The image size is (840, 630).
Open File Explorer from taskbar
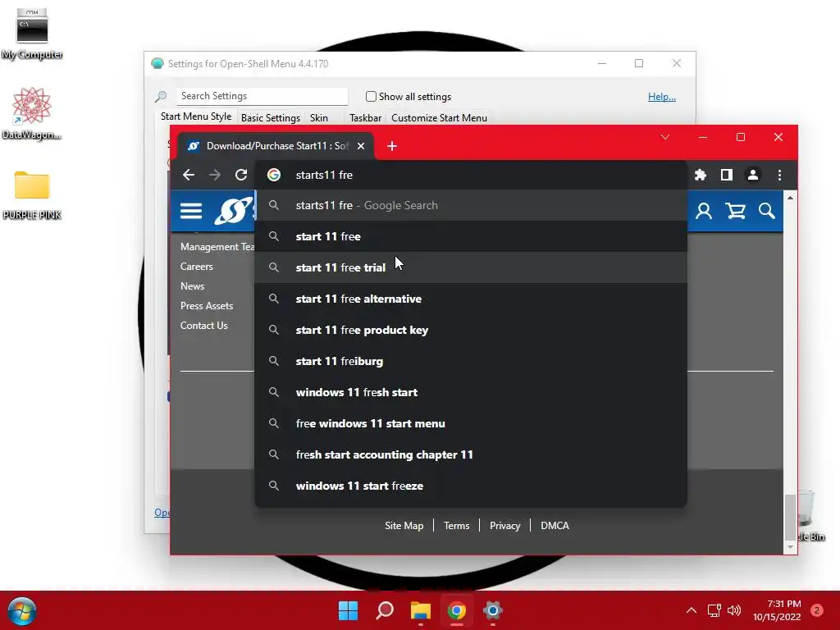tap(421, 610)
